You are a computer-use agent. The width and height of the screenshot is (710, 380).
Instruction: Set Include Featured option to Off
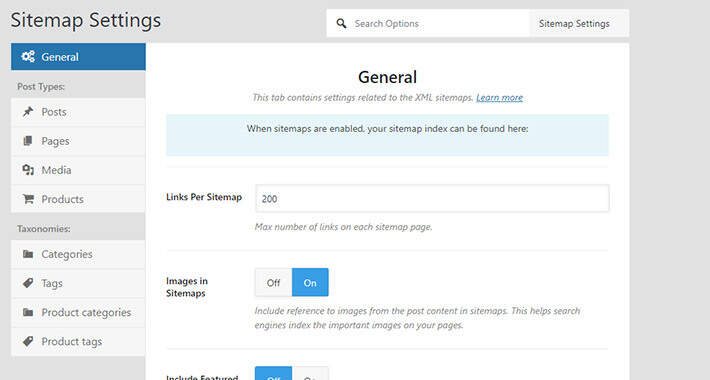click(x=273, y=374)
